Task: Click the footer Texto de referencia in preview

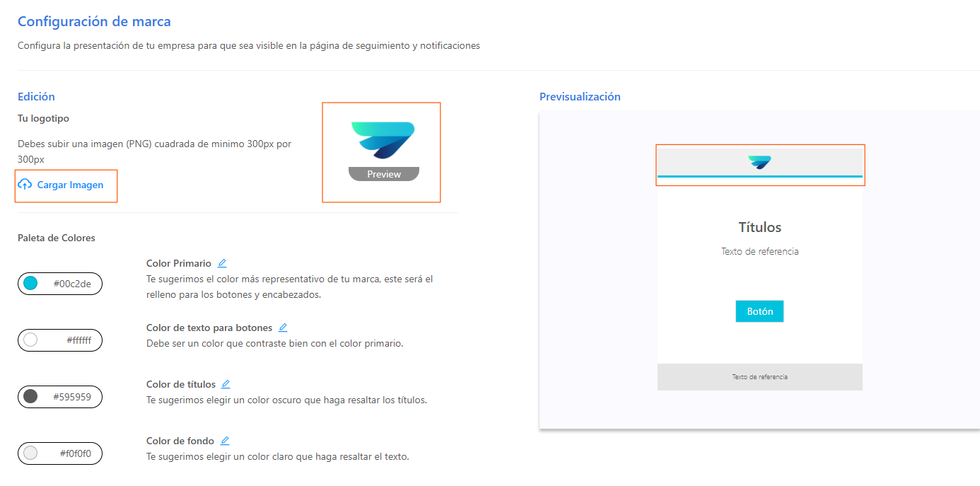Action: [x=759, y=377]
